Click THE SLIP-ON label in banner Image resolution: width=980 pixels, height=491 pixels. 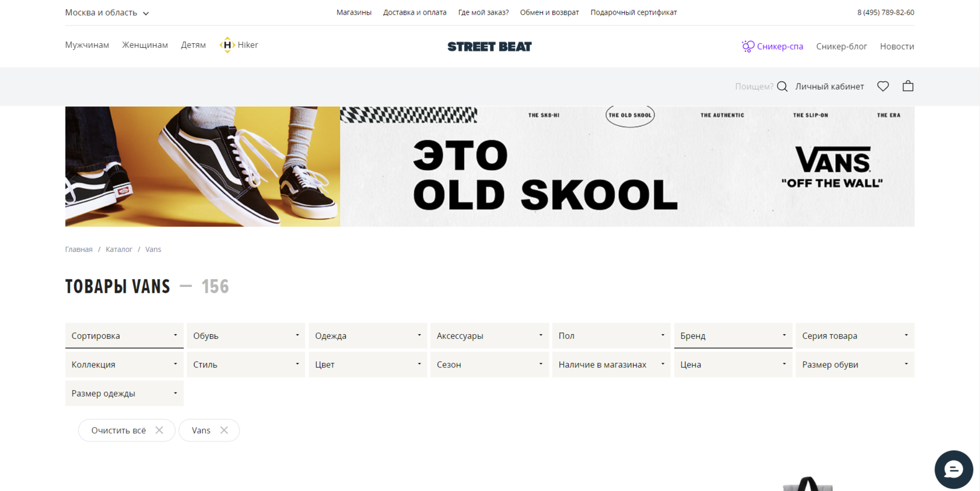click(810, 115)
